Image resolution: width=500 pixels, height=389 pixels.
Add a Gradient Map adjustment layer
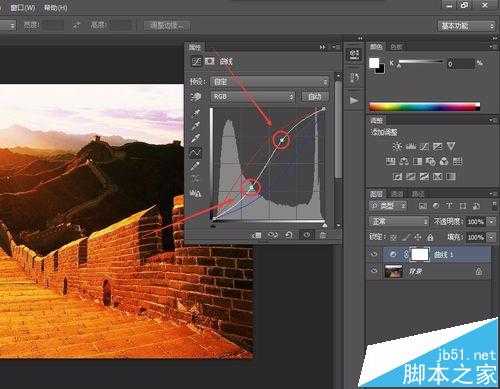[x=451, y=176]
